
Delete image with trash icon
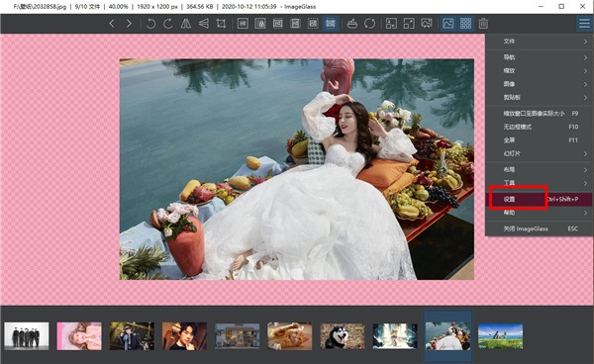(x=483, y=24)
